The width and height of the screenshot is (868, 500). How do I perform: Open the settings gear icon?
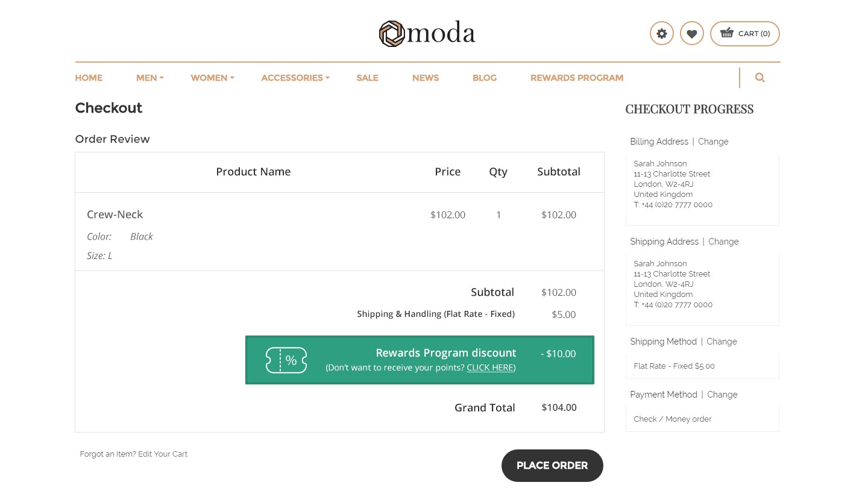[662, 34]
